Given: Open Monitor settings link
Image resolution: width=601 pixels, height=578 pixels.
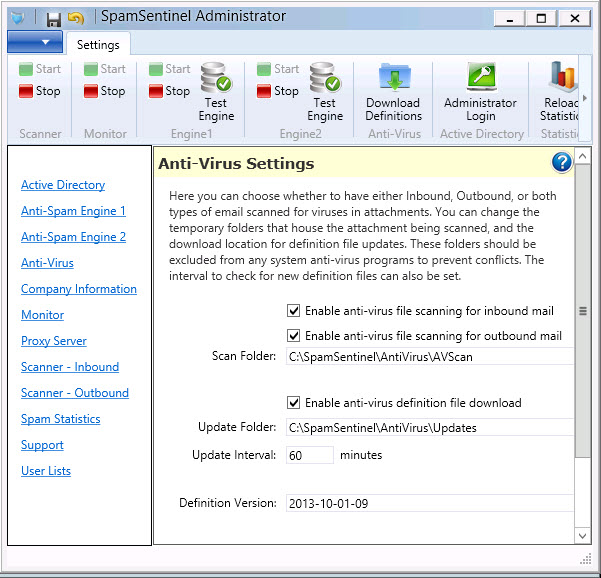Looking at the screenshot, I should coord(42,315).
